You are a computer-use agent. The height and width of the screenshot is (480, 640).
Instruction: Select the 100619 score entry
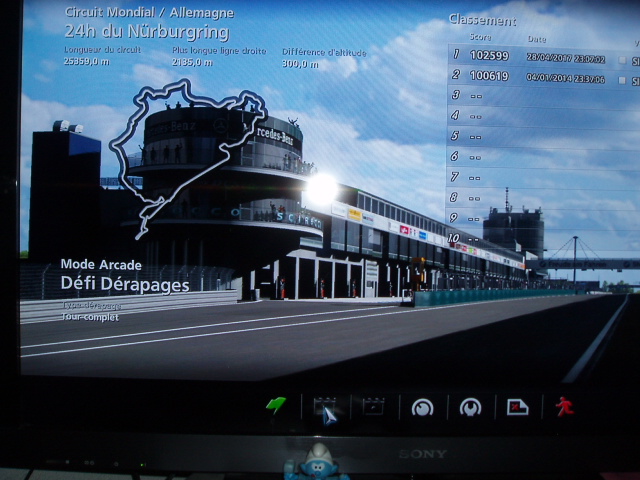[x=489, y=76]
